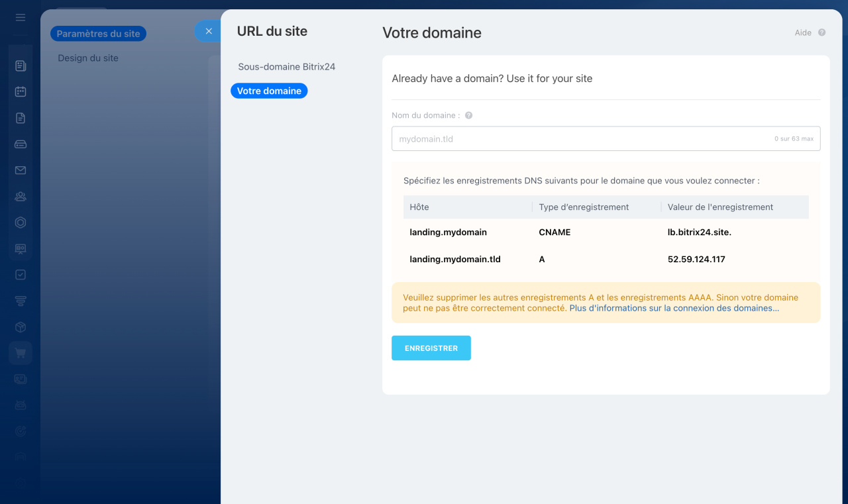The image size is (848, 504).
Task: Open the News feed icon in sidebar
Action: 20,65
